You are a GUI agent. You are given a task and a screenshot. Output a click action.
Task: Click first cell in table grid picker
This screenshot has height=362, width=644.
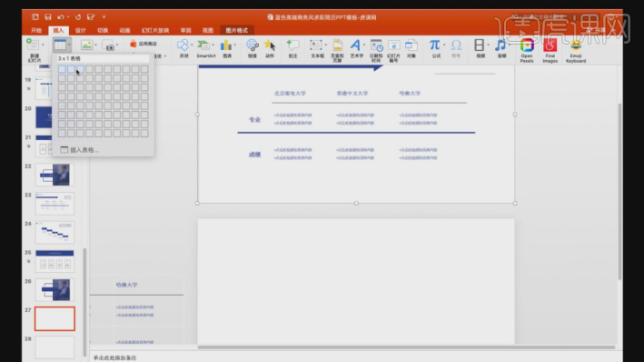[62, 69]
